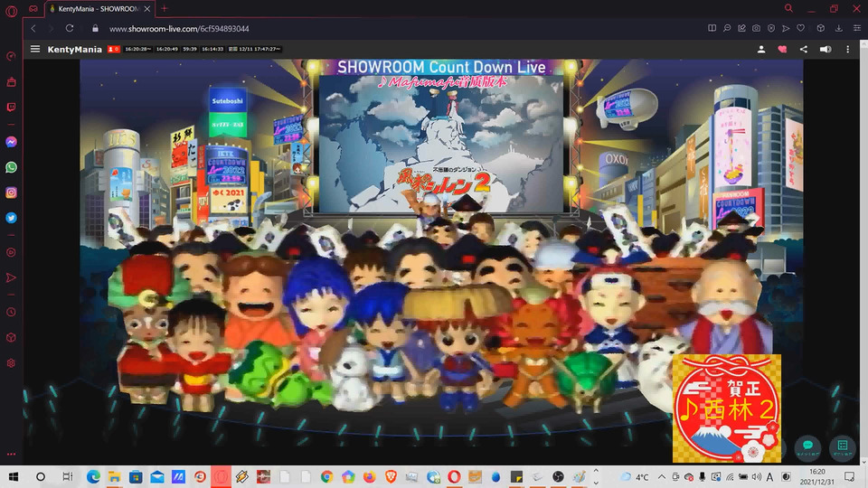Open My Flow arrow in sidebar
This screenshot has height=488, width=868.
tap(11, 277)
